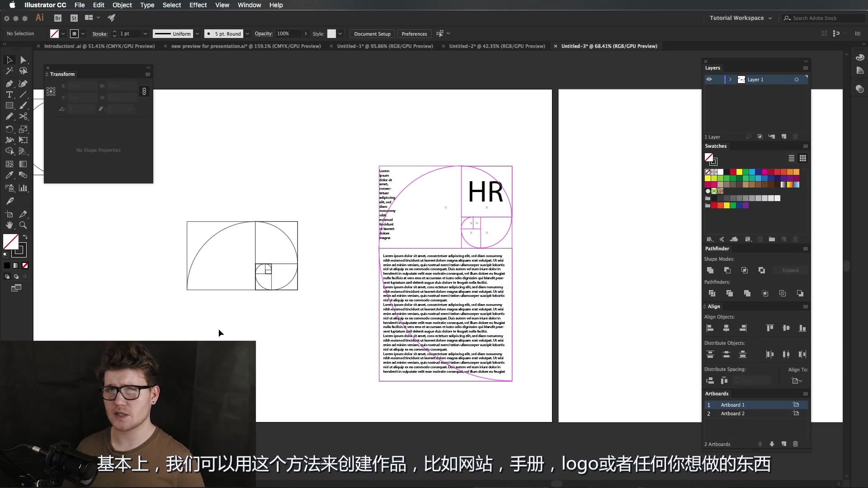Open the Effect menu
The height and width of the screenshot is (488, 868).
tap(198, 5)
